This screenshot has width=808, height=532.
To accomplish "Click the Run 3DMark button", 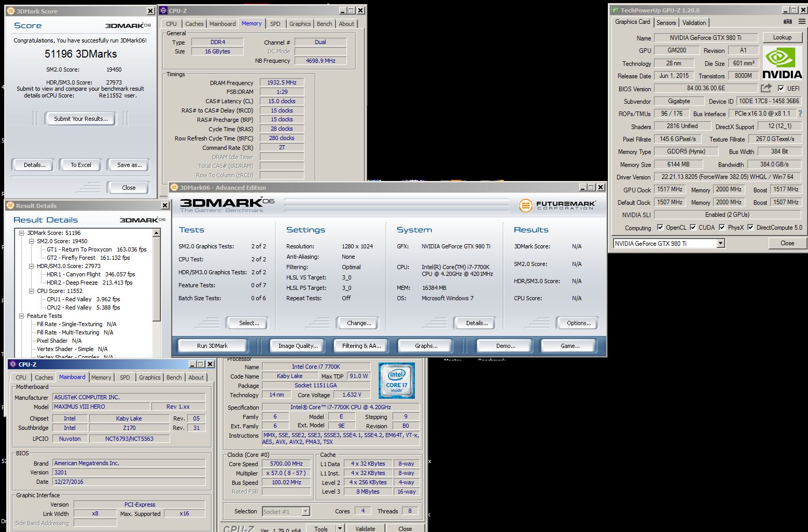I will pyautogui.click(x=212, y=346).
